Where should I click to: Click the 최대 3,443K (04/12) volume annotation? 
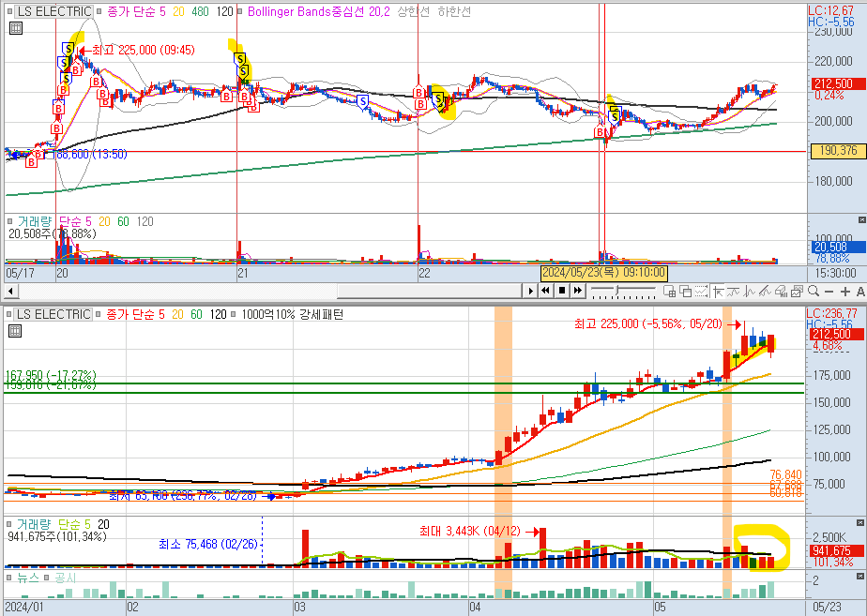(x=470, y=531)
